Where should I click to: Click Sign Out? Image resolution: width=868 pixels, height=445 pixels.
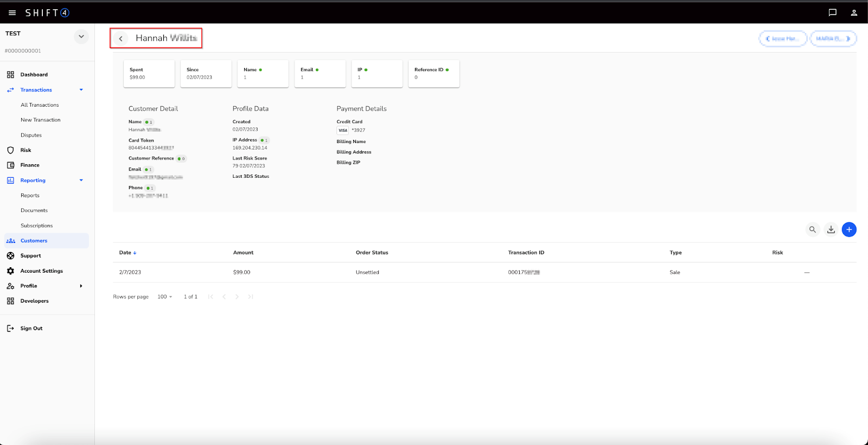[31, 328]
